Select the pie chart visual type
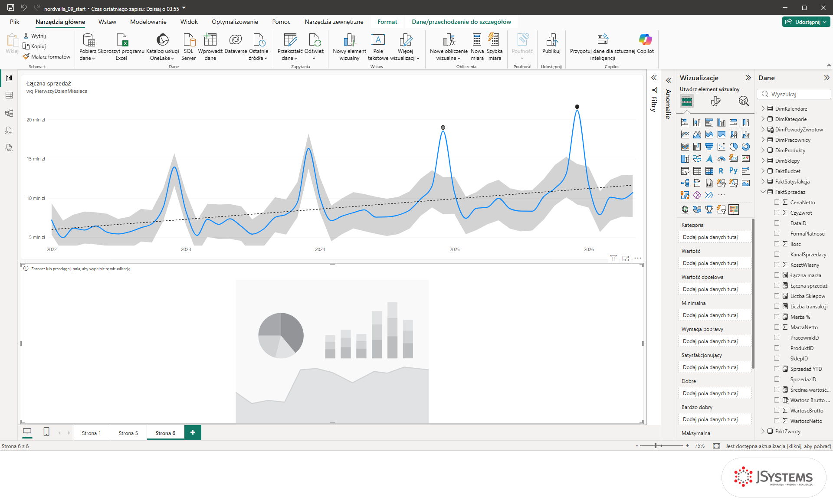Screen dimensions: 833x504 (x=733, y=147)
